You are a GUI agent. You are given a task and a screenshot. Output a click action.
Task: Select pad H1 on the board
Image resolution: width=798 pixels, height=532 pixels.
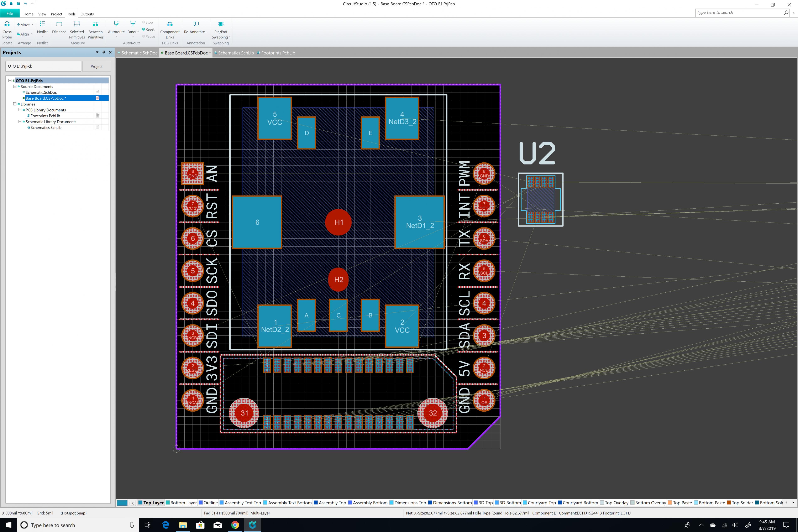click(x=338, y=222)
